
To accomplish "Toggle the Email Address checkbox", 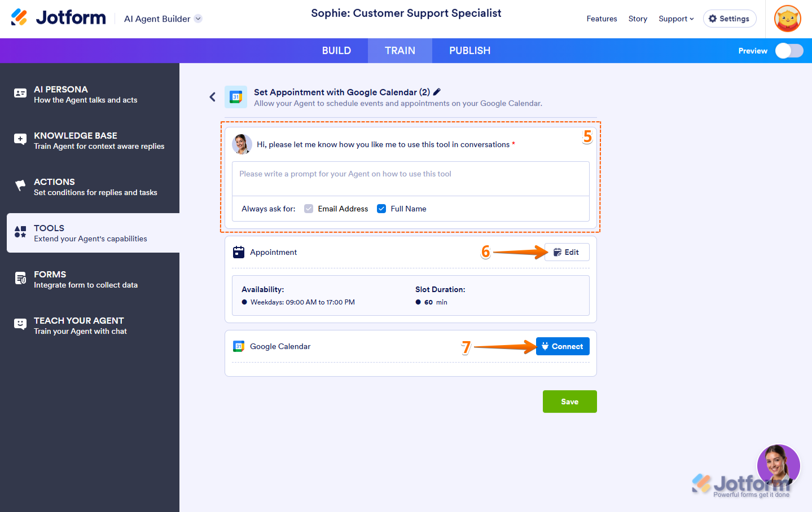I will pos(309,209).
